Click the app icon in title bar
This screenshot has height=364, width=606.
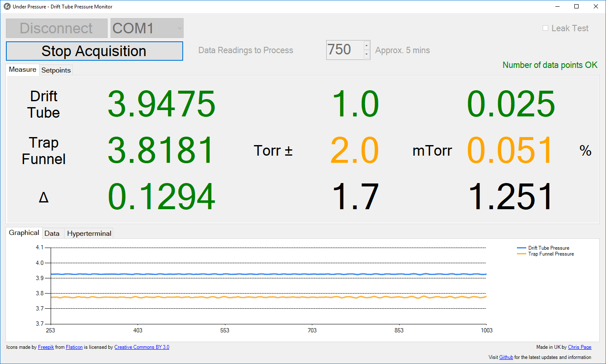[7, 6]
